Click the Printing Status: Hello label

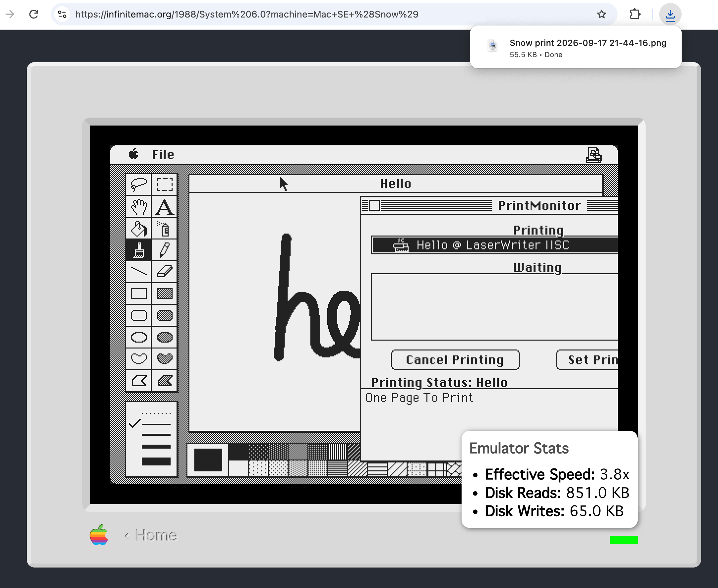coord(439,383)
